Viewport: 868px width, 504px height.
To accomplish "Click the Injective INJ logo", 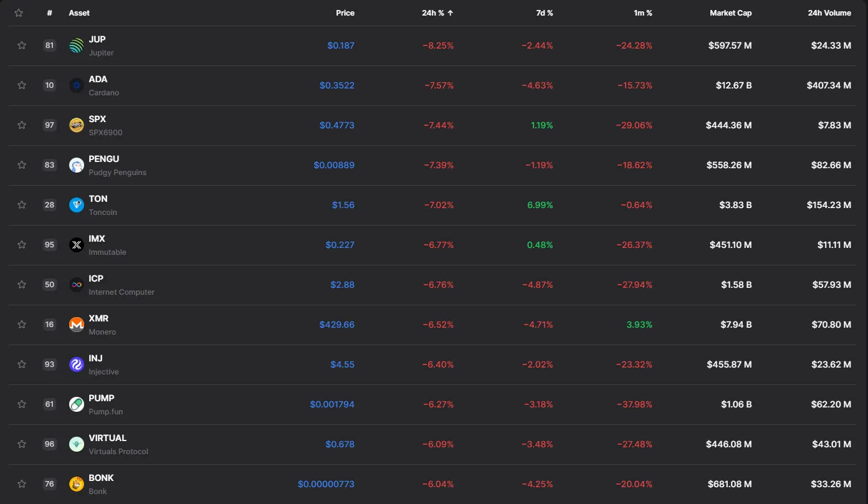I will (x=76, y=364).
